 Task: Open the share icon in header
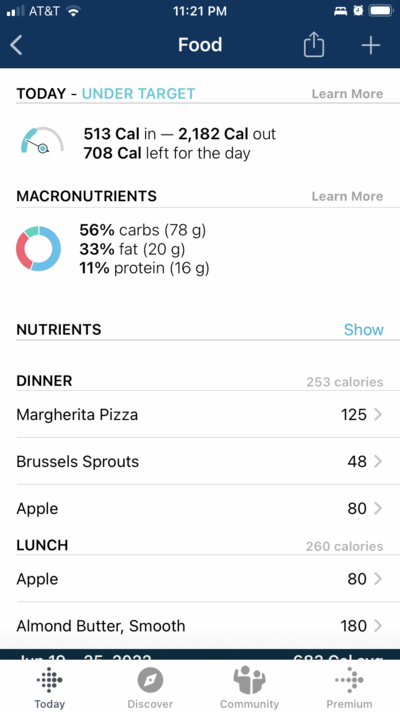[x=314, y=45]
